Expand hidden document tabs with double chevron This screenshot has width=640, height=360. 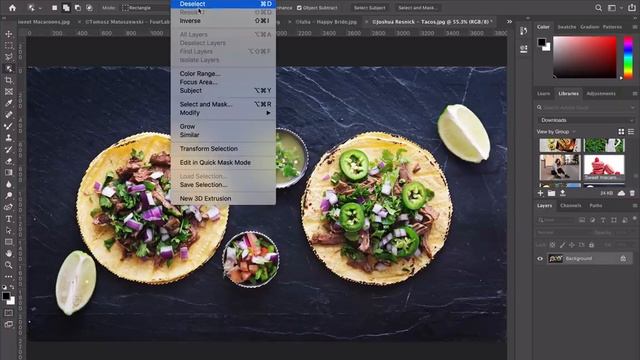tap(509, 22)
